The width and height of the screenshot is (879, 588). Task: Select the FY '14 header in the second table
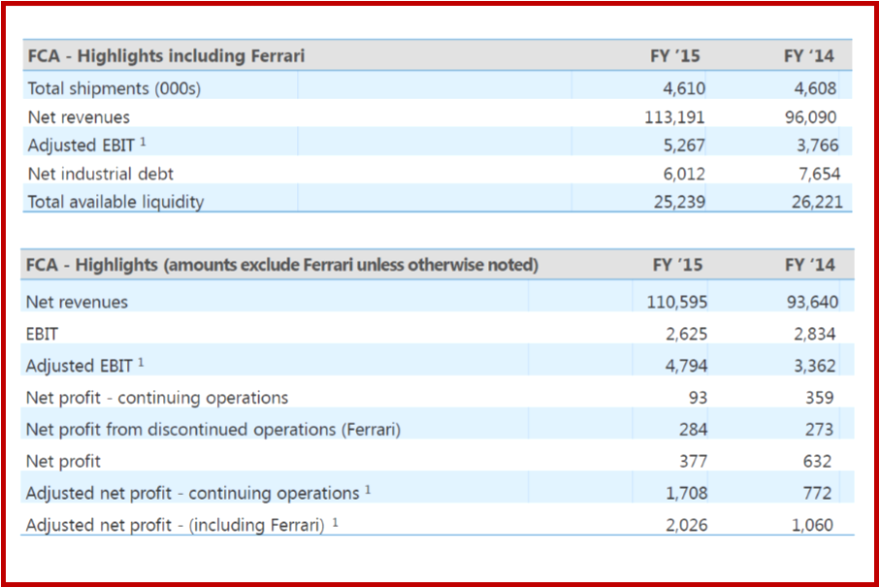pyautogui.click(x=809, y=265)
